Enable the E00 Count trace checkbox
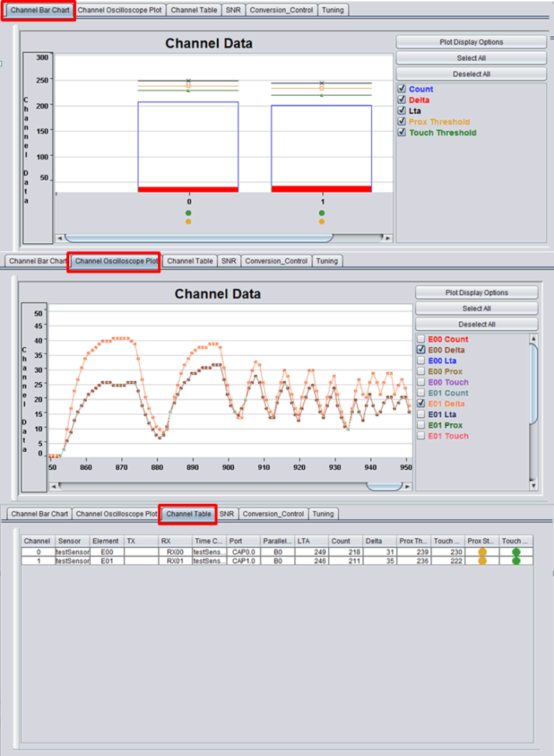 421,339
